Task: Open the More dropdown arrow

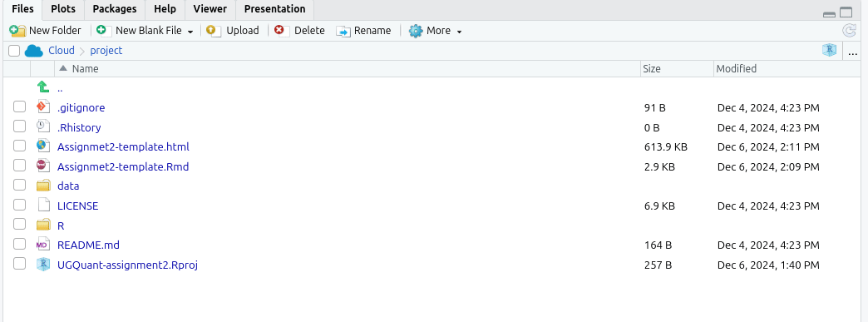Action: pos(459,32)
